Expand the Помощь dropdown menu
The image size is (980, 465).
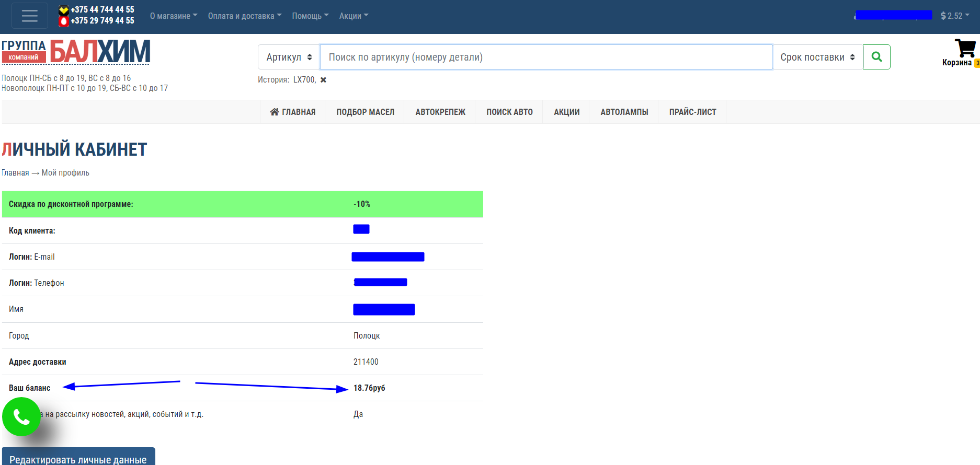310,16
